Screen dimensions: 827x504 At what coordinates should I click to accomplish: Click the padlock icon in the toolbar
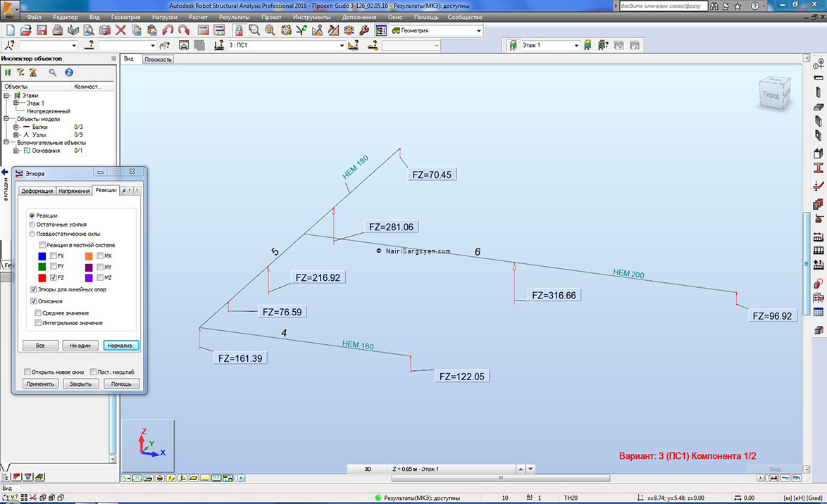239,30
